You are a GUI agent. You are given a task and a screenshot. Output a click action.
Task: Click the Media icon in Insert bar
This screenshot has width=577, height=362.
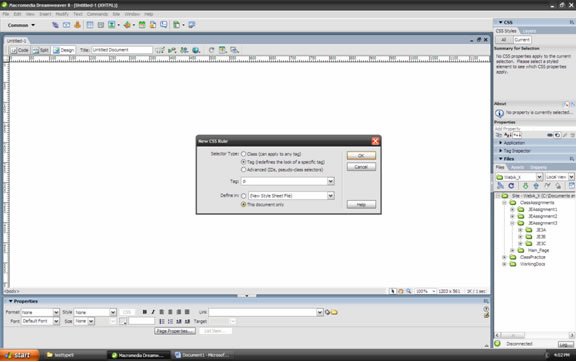pos(127,25)
